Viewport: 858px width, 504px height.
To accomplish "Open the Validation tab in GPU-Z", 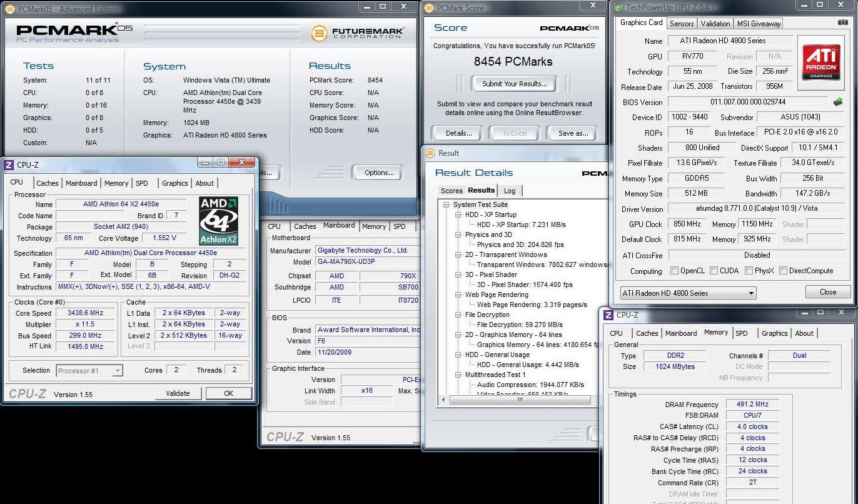I will 715,24.
